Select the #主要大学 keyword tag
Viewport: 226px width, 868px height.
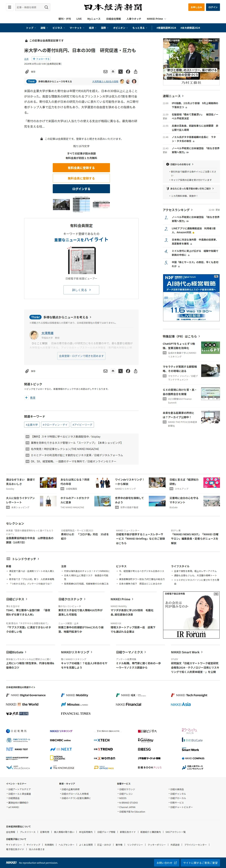click(32, 425)
